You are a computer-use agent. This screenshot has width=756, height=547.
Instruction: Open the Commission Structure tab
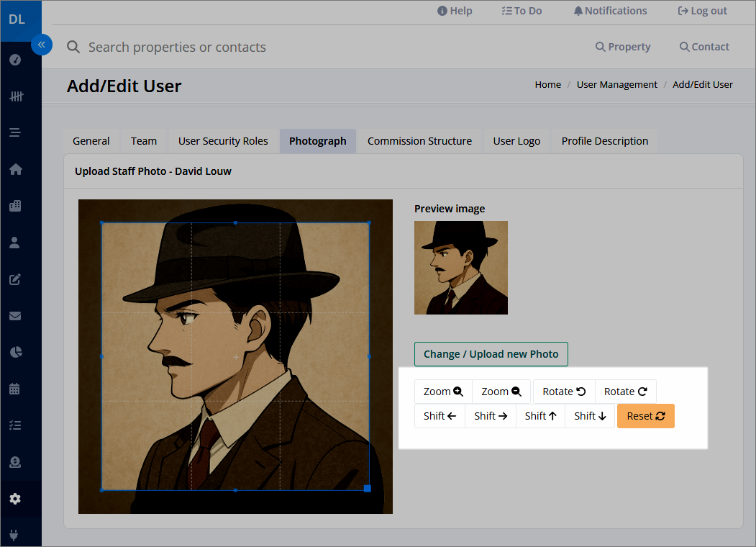[x=419, y=141]
